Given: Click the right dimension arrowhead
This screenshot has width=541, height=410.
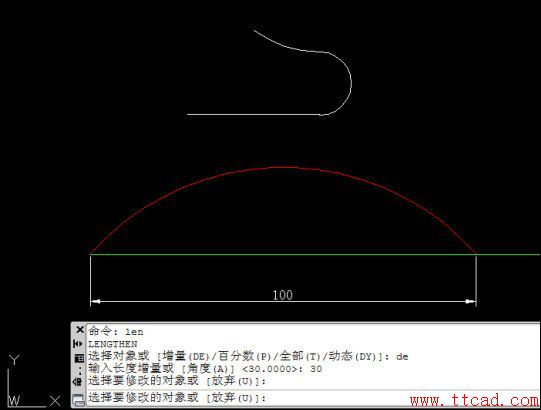Looking at the screenshot, I should pyautogui.click(x=471, y=302).
